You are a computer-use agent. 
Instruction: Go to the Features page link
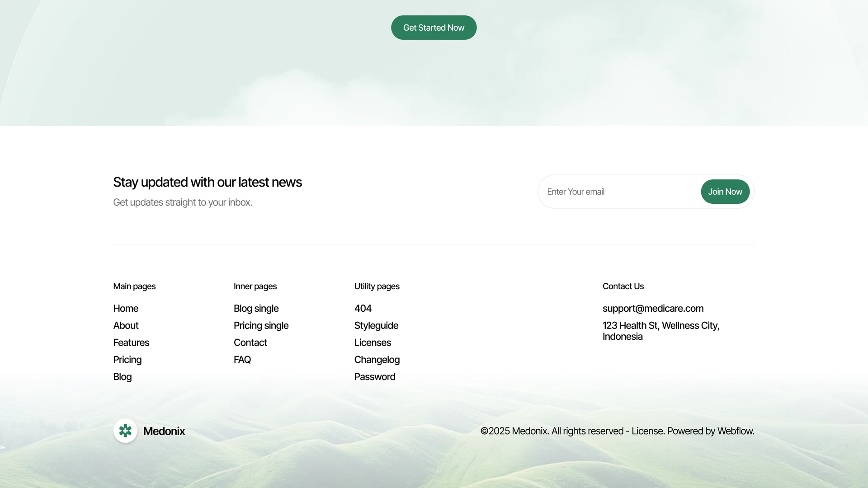pyautogui.click(x=131, y=343)
